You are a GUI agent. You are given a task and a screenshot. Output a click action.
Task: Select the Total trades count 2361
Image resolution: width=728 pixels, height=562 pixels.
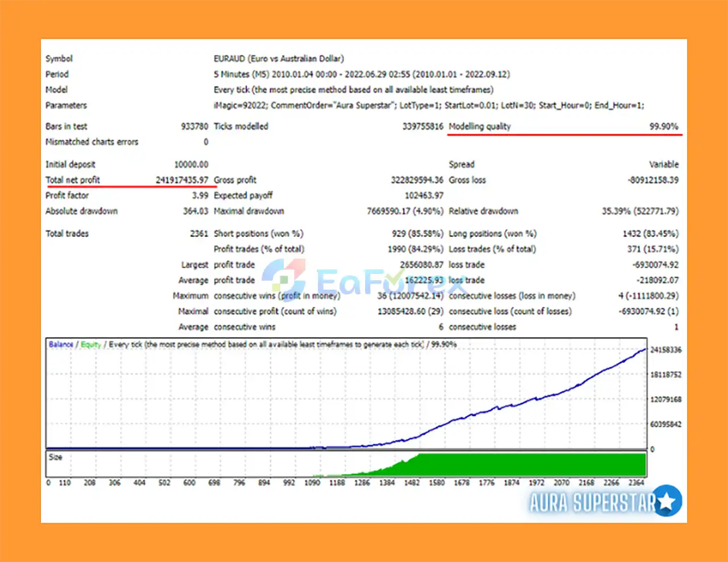pos(199,234)
